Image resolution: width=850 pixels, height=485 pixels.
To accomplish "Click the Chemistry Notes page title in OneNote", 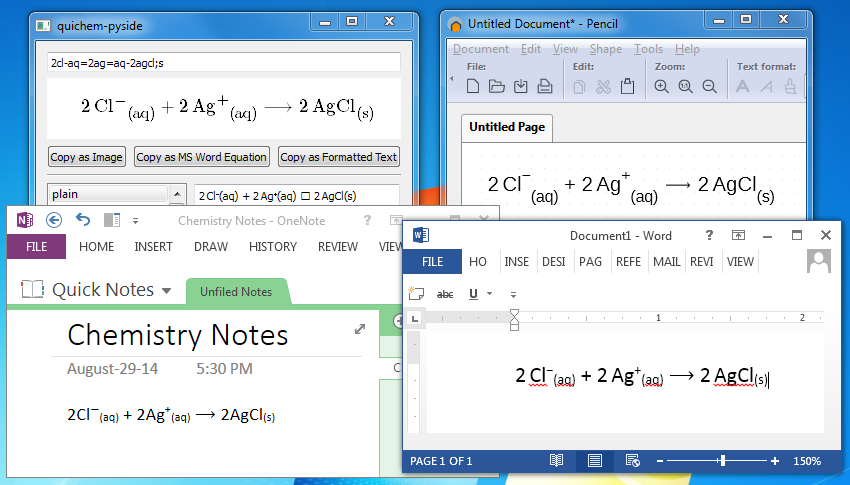I will (x=178, y=335).
